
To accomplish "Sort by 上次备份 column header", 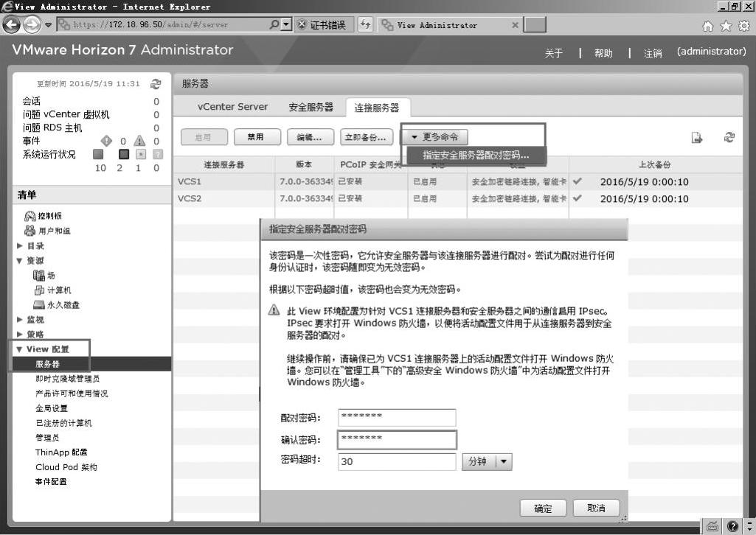I will click(x=655, y=164).
